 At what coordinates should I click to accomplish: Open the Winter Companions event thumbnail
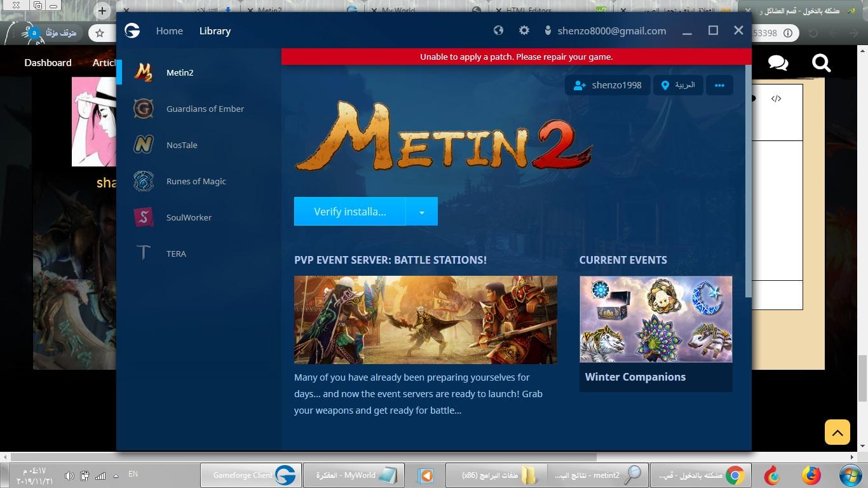tap(655, 319)
